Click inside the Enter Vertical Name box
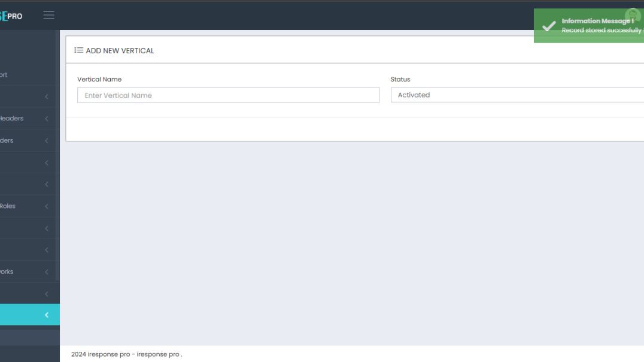644x362 pixels. tap(227, 95)
